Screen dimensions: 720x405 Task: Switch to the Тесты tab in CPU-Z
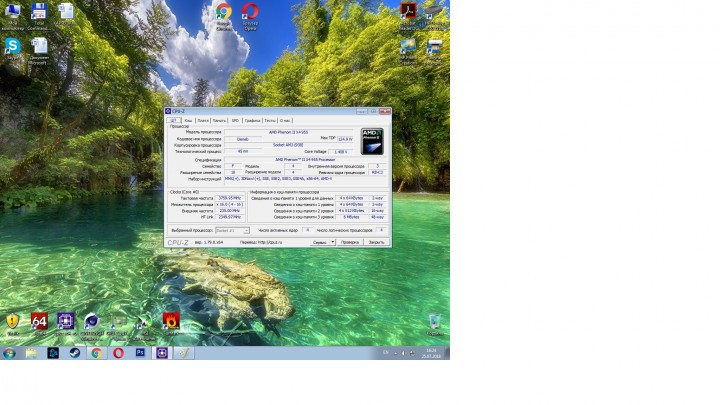click(270, 121)
